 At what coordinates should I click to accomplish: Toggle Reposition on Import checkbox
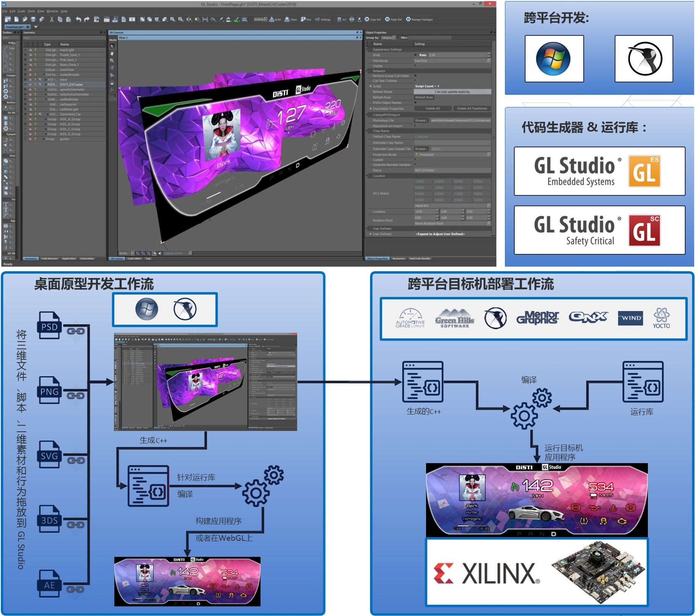click(x=416, y=126)
